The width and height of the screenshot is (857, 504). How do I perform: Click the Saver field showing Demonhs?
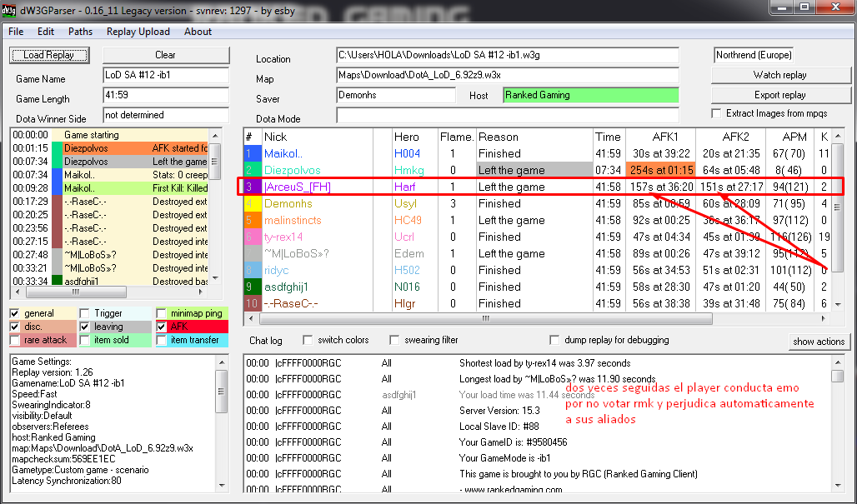click(x=396, y=95)
